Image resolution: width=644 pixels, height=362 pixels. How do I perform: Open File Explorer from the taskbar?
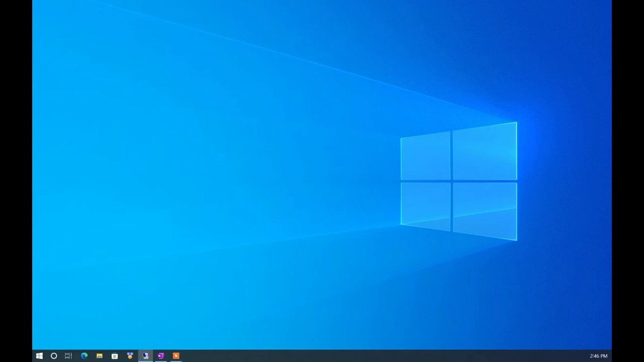pyautogui.click(x=100, y=356)
